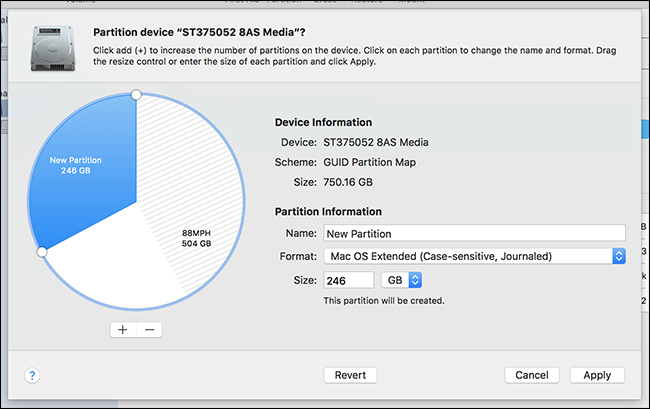650x409 pixels.
Task: Click the hard drive icon in dialog header
Action: click(53, 48)
